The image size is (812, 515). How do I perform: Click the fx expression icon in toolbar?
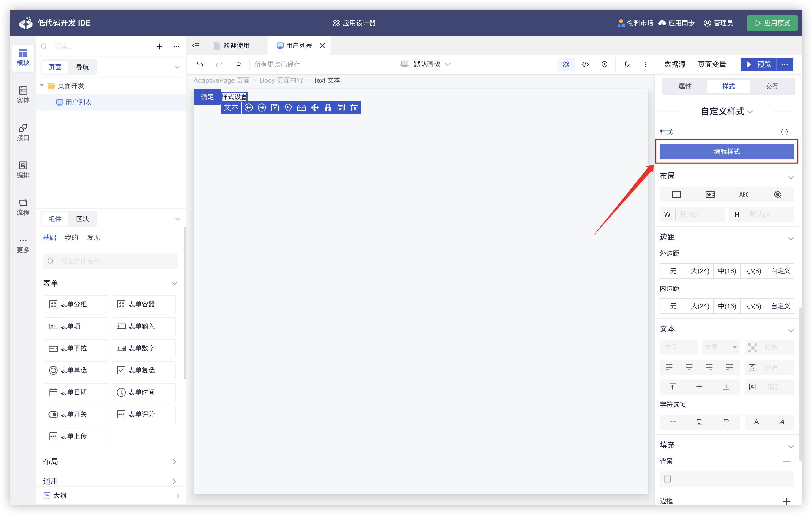(x=626, y=64)
